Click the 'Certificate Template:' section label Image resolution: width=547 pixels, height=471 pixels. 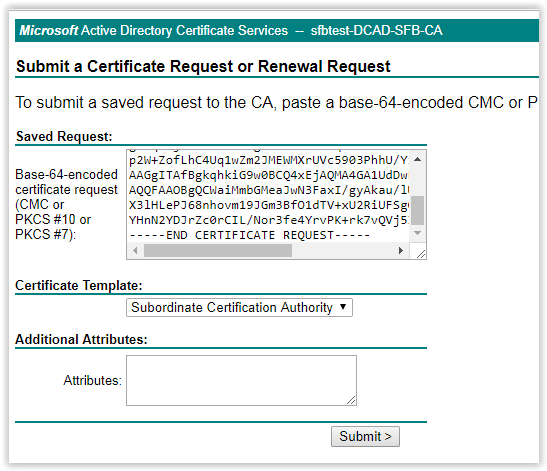pyautogui.click(x=79, y=285)
